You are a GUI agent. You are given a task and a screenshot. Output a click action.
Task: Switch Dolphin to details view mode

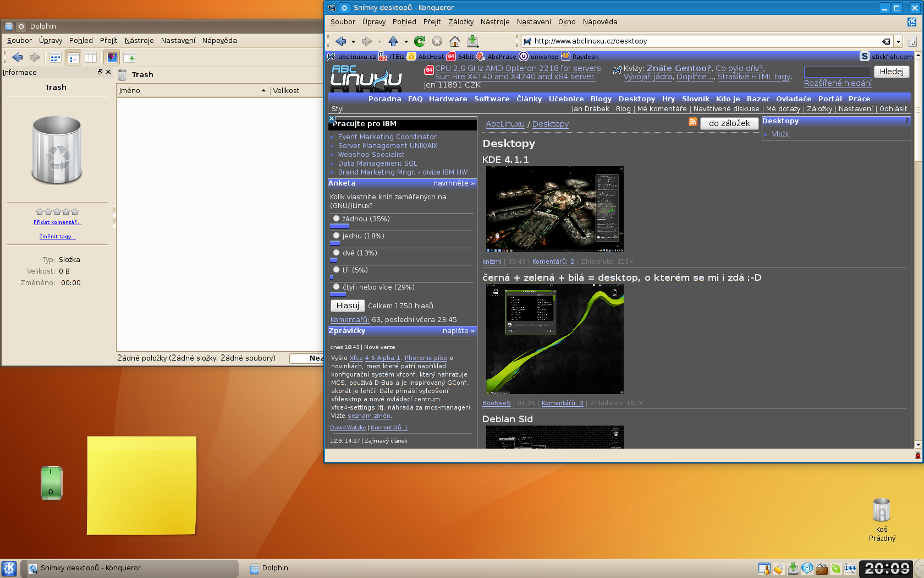(73, 57)
